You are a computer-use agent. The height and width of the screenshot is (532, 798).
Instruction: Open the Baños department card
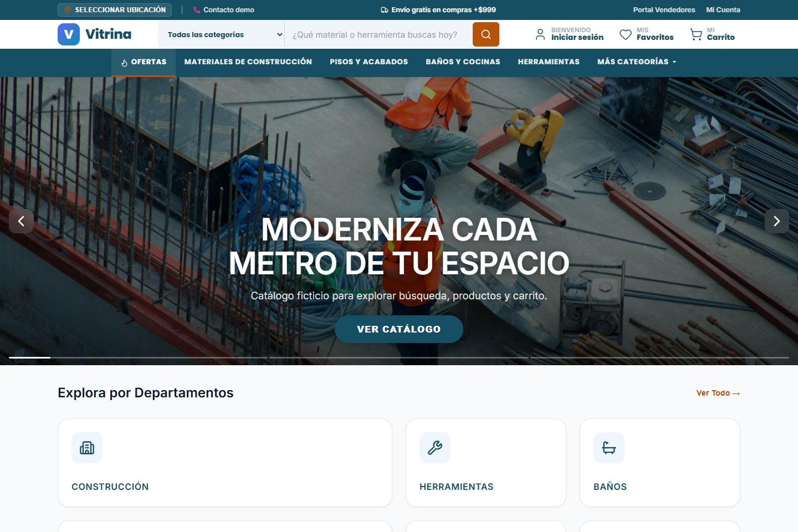coord(660,463)
